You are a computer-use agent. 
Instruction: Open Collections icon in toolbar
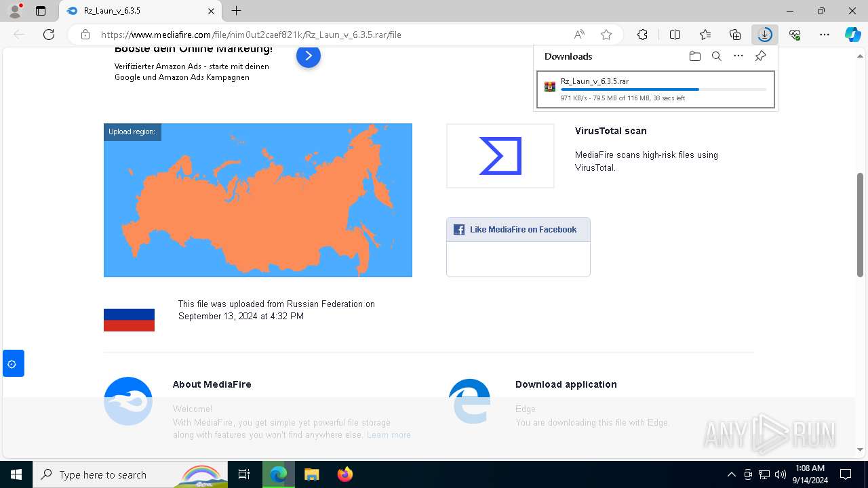point(735,35)
